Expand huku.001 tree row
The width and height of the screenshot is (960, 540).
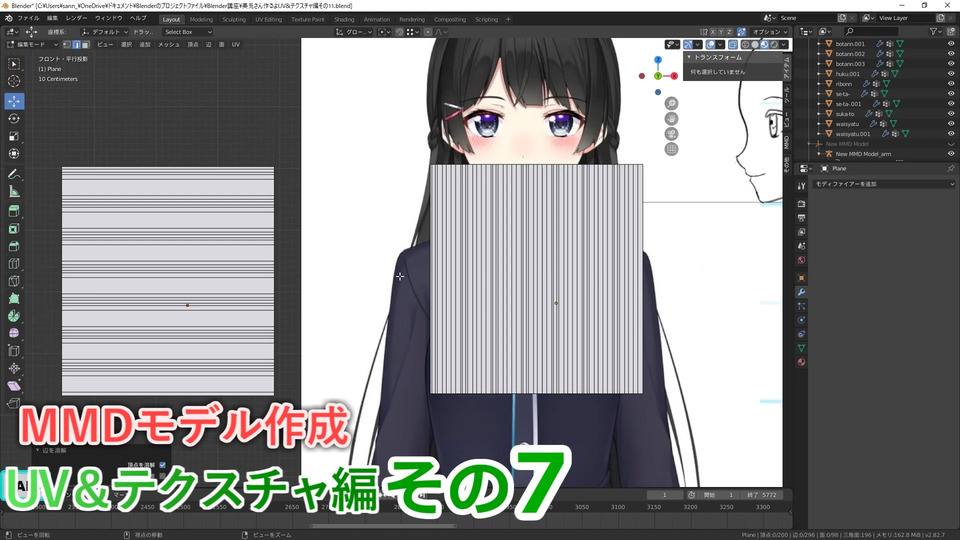pyautogui.click(x=819, y=73)
